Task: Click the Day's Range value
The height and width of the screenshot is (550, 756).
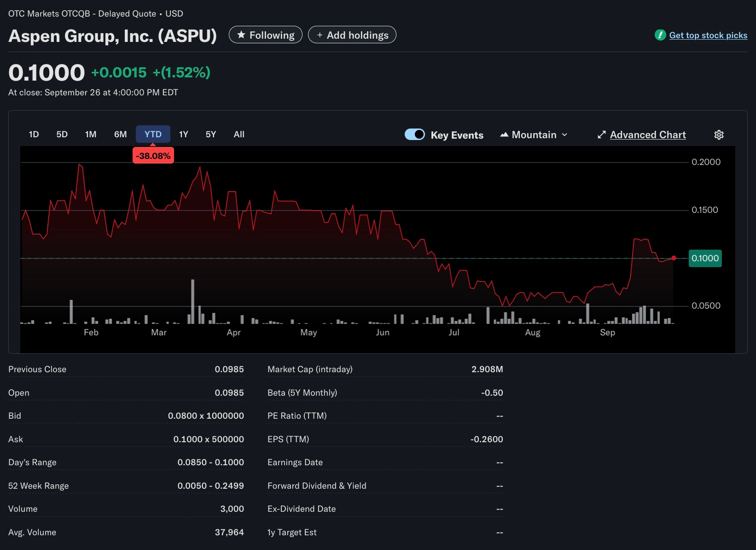Action: [211, 462]
